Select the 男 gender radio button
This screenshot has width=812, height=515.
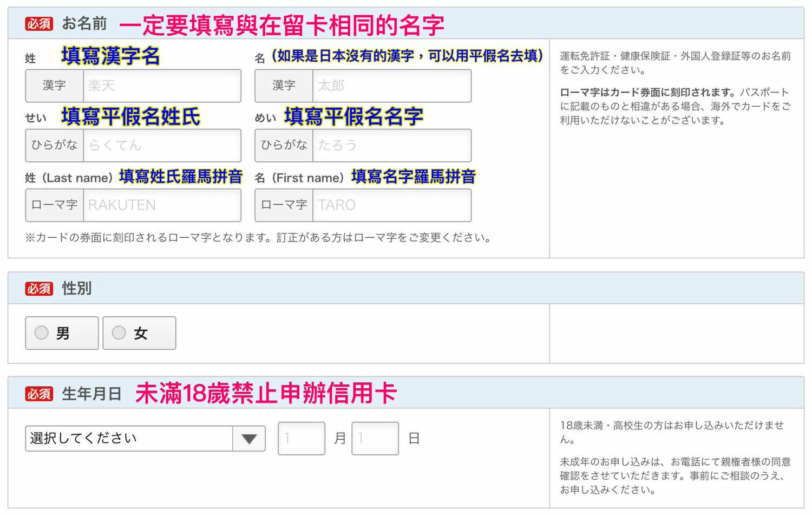tap(41, 333)
